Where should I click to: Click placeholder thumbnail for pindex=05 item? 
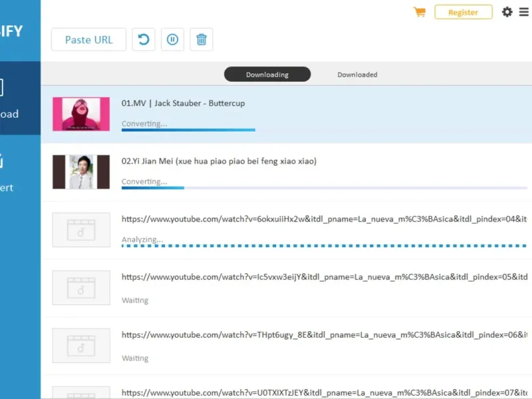tap(81, 288)
